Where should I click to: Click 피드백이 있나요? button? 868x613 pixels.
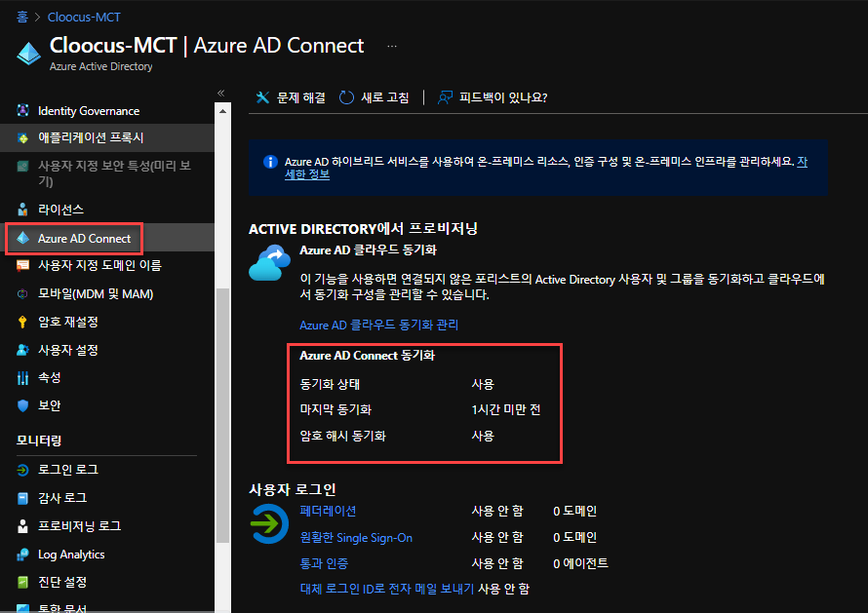click(493, 97)
